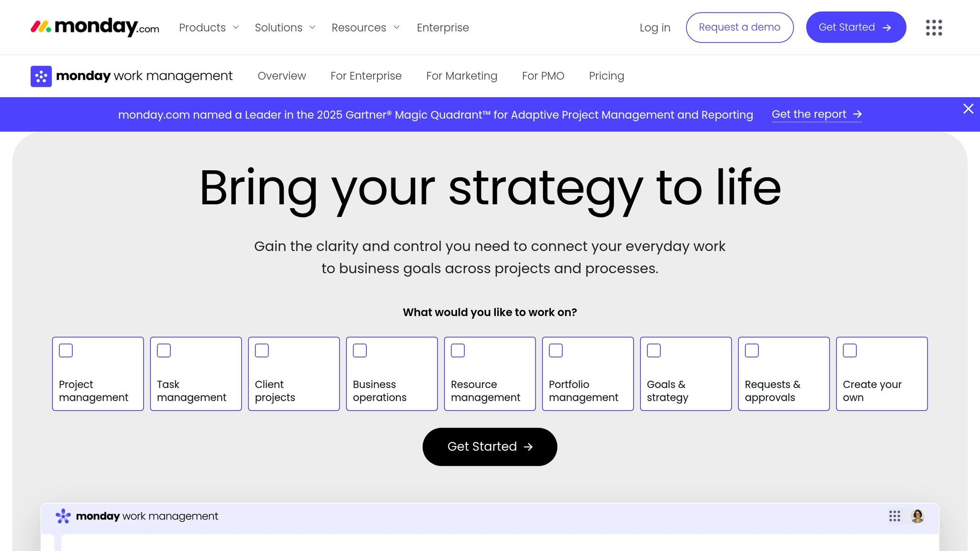The height and width of the screenshot is (551, 980).
Task: Click the arrow next to Get the report
Action: [x=857, y=114]
